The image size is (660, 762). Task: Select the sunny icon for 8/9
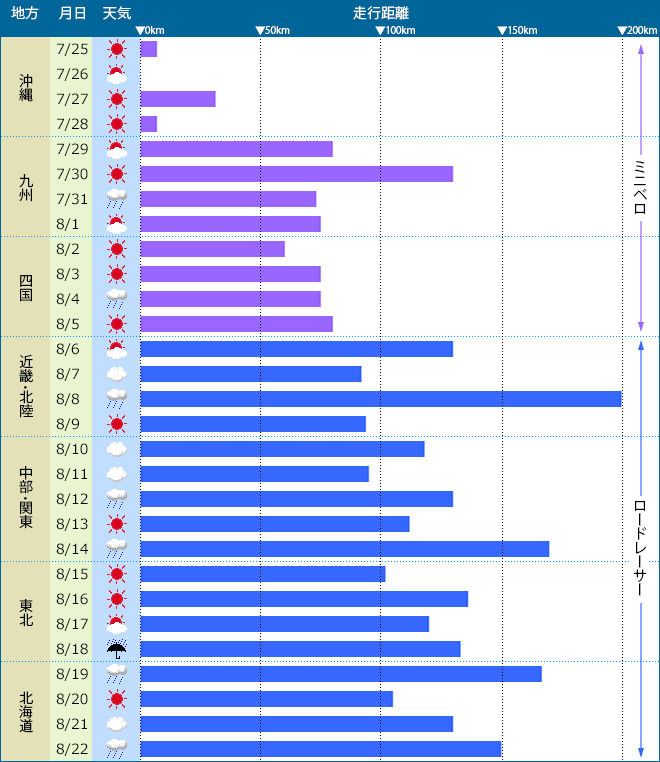pos(117,424)
